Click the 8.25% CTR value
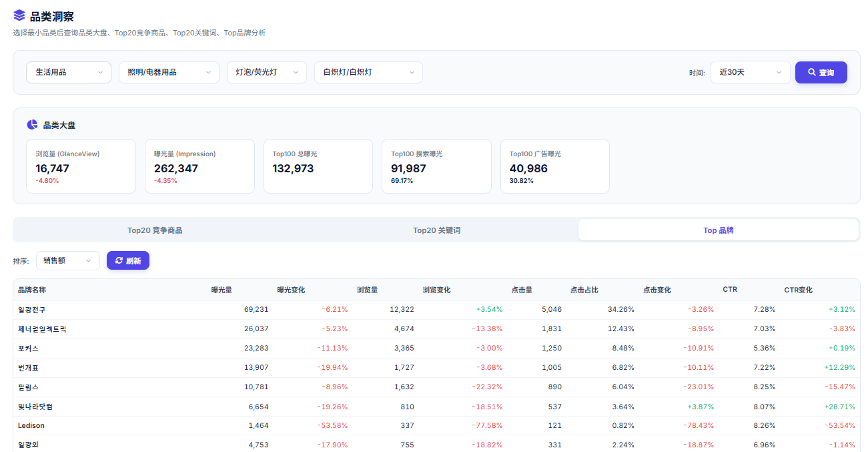The image size is (868, 452). [764, 387]
